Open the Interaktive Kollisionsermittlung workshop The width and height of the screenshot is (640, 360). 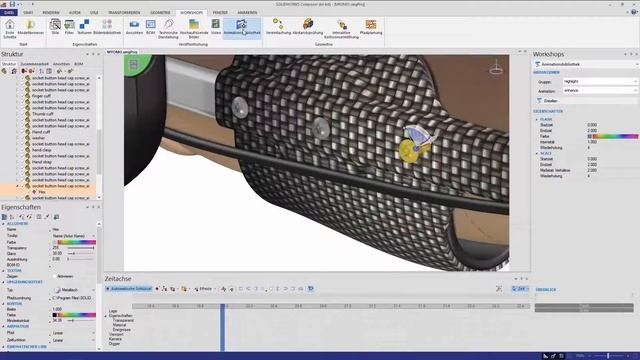click(342, 29)
